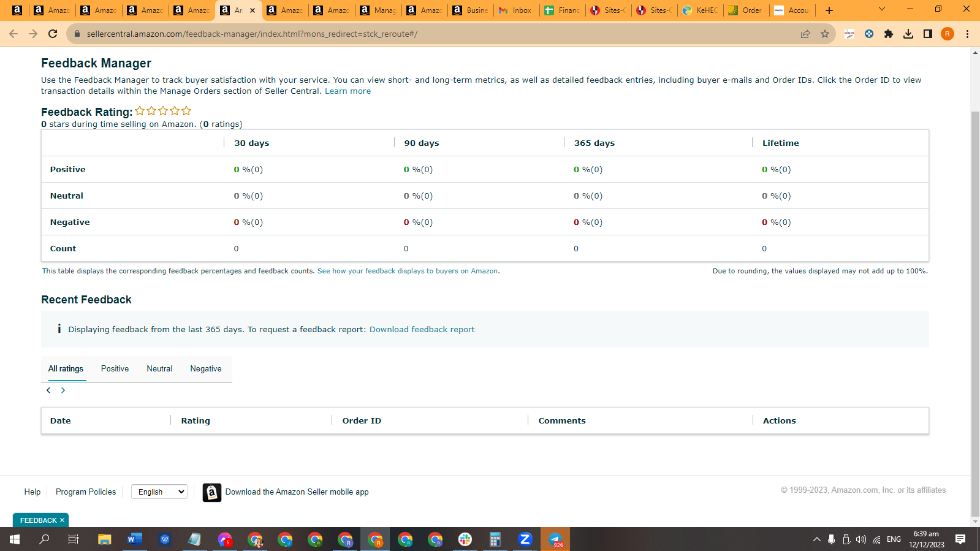980x551 pixels.
Task: Open the Program Policies footer link
Action: (x=86, y=492)
